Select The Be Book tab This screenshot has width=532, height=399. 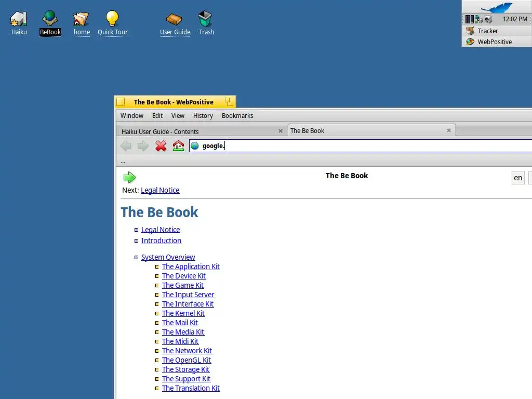371,130
